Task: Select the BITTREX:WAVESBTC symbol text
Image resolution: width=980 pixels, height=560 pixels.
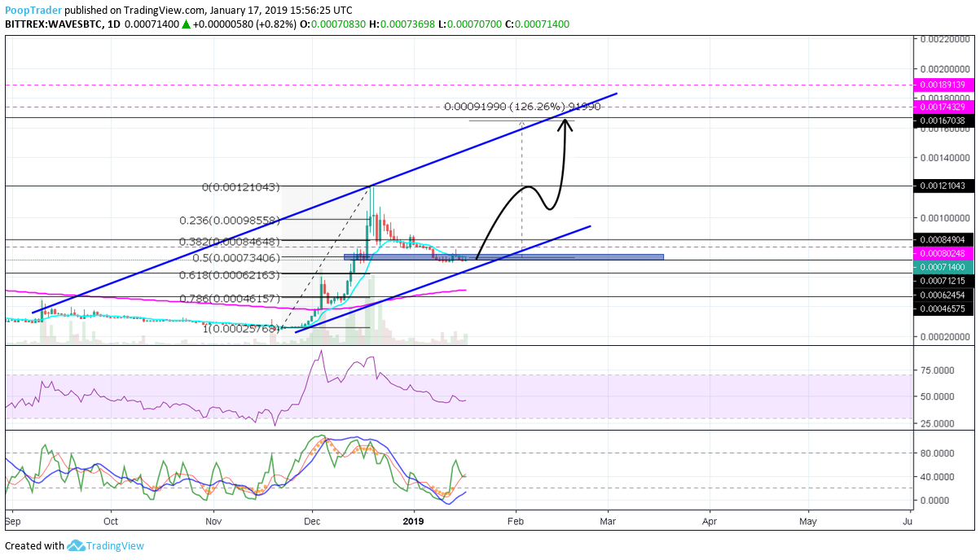Action: tap(52, 24)
